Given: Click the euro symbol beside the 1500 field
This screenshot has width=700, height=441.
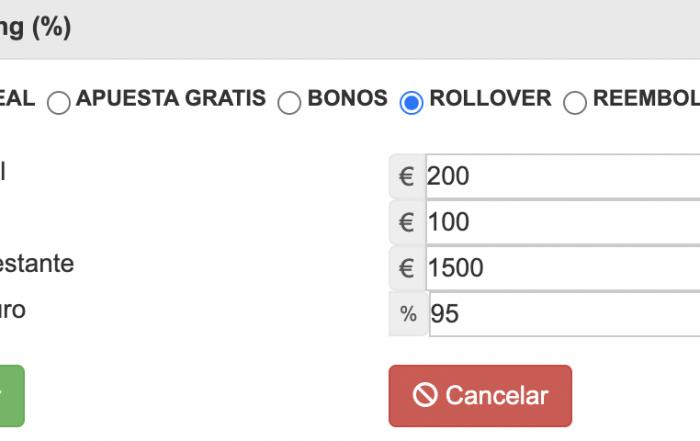Looking at the screenshot, I should tap(407, 268).
